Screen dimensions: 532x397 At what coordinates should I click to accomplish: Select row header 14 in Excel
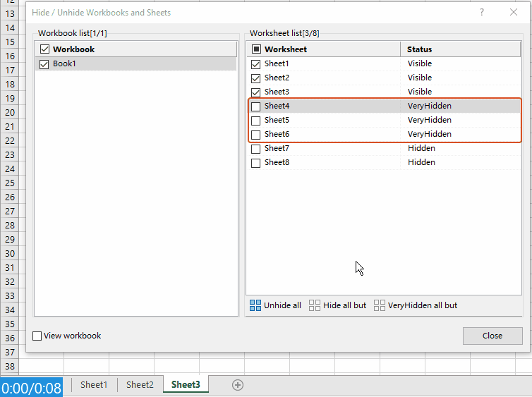pos(10,28)
